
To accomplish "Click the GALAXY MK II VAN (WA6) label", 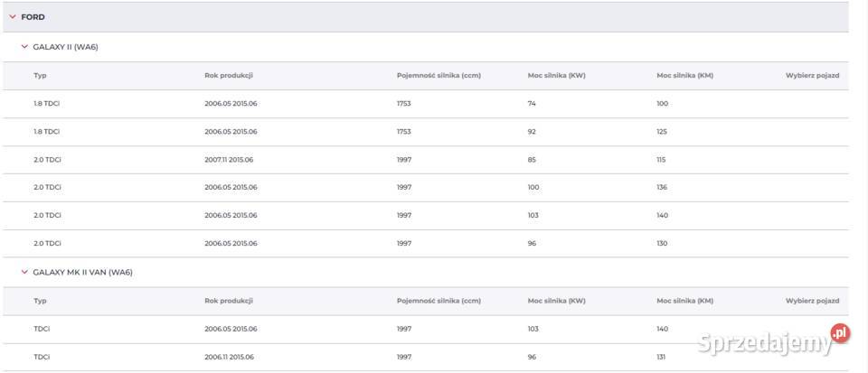I will [82, 272].
